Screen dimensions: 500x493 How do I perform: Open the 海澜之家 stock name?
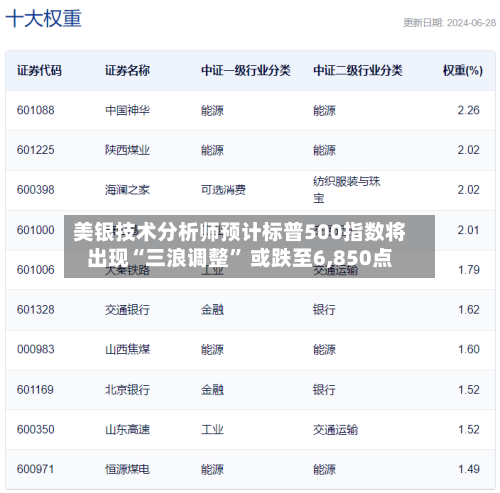point(127,190)
